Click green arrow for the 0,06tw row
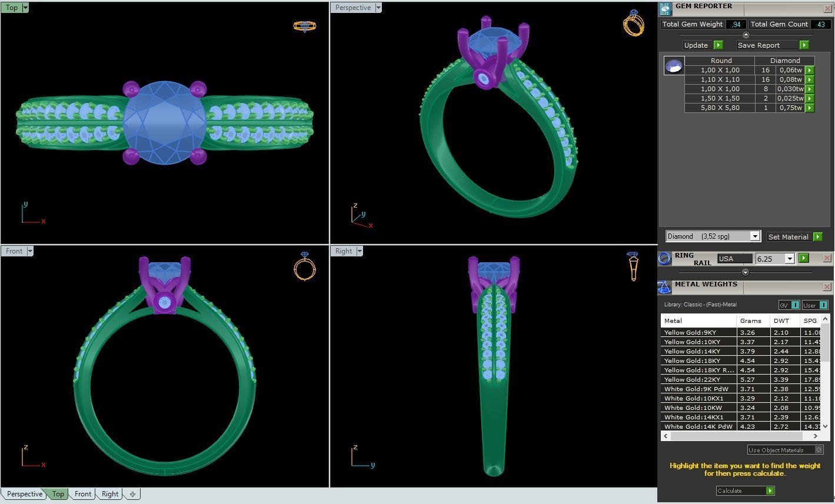Image resolution: width=835 pixels, height=504 pixels. pos(809,70)
